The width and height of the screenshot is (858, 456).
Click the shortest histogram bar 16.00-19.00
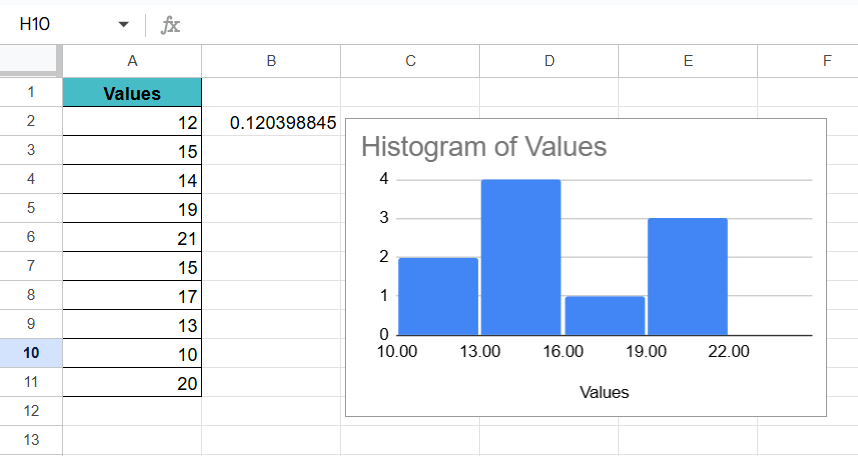click(605, 315)
